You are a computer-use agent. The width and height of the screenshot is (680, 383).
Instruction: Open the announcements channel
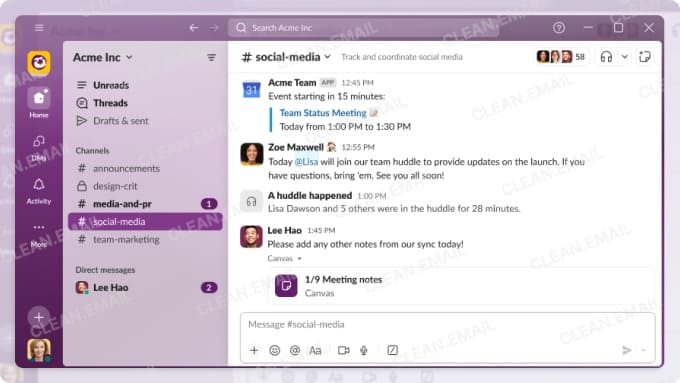145,168
